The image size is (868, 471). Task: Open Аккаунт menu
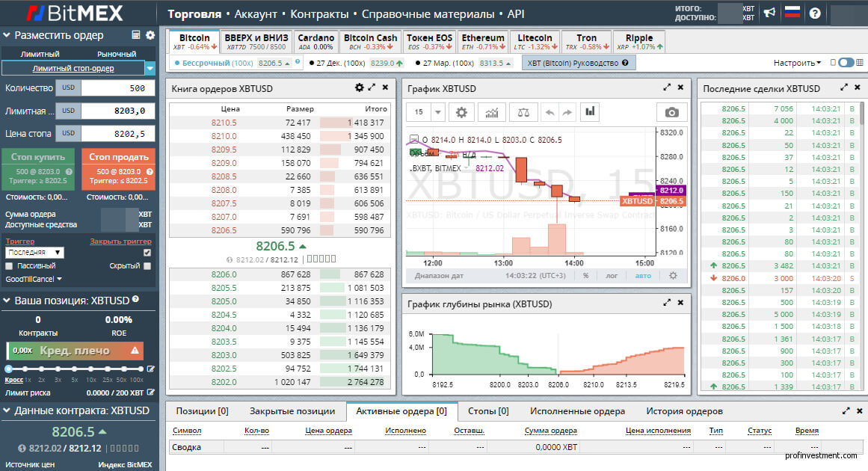click(x=256, y=14)
